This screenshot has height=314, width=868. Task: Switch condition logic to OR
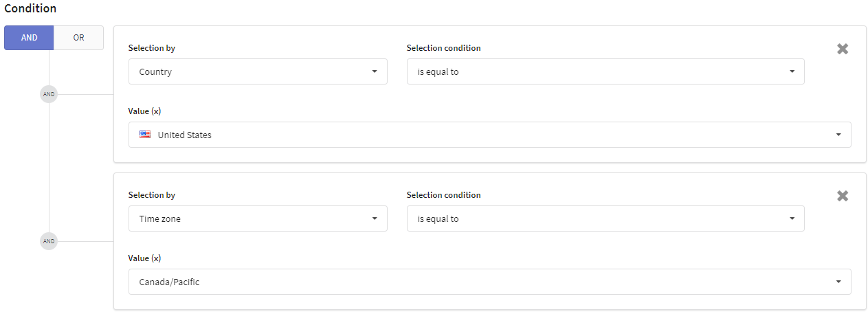click(x=78, y=38)
